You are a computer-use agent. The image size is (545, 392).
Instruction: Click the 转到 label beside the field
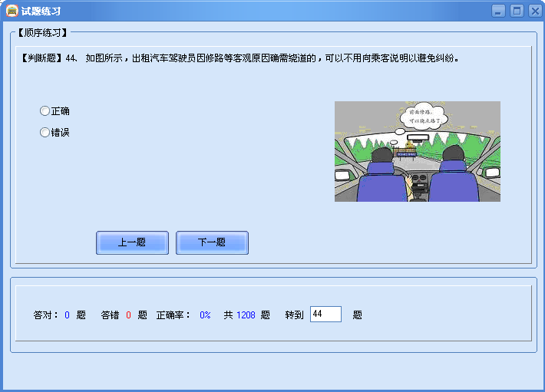294,315
